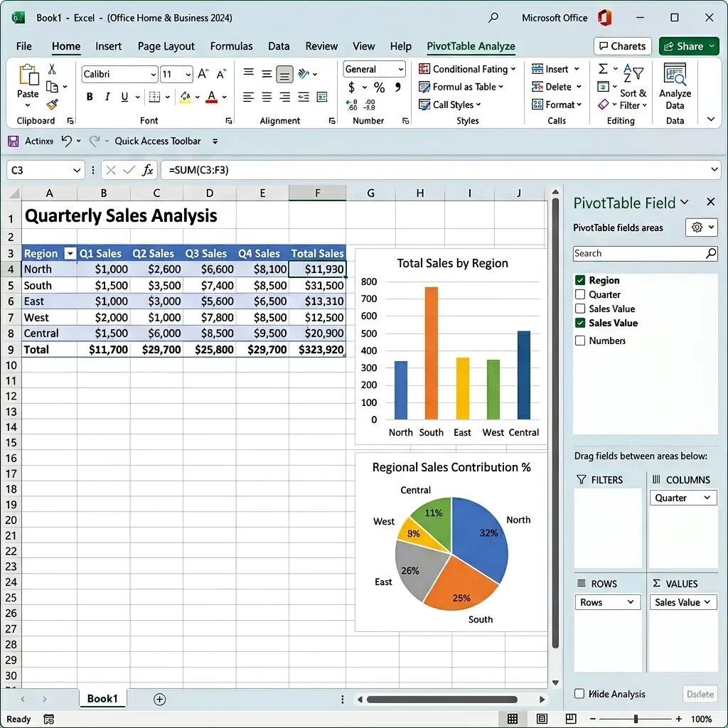The image size is (728, 728).
Task: Uncheck the Region field checkbox
Action: (x=580, y=280)
